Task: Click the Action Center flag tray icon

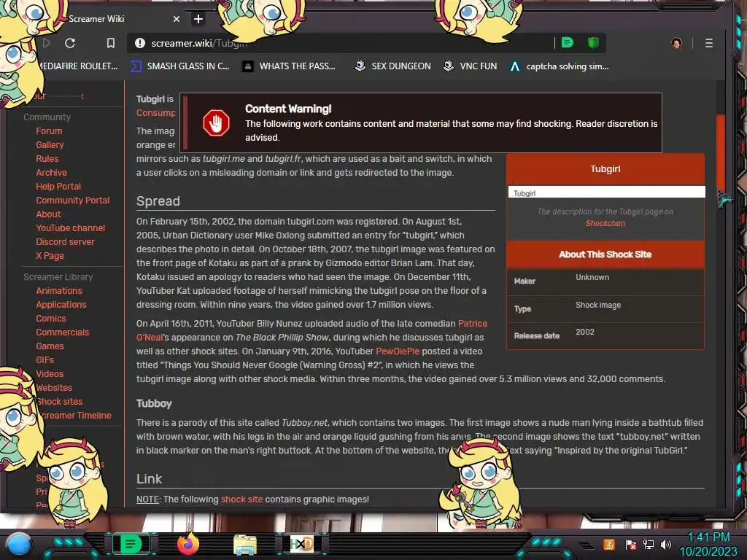Action: coord(631,545)
